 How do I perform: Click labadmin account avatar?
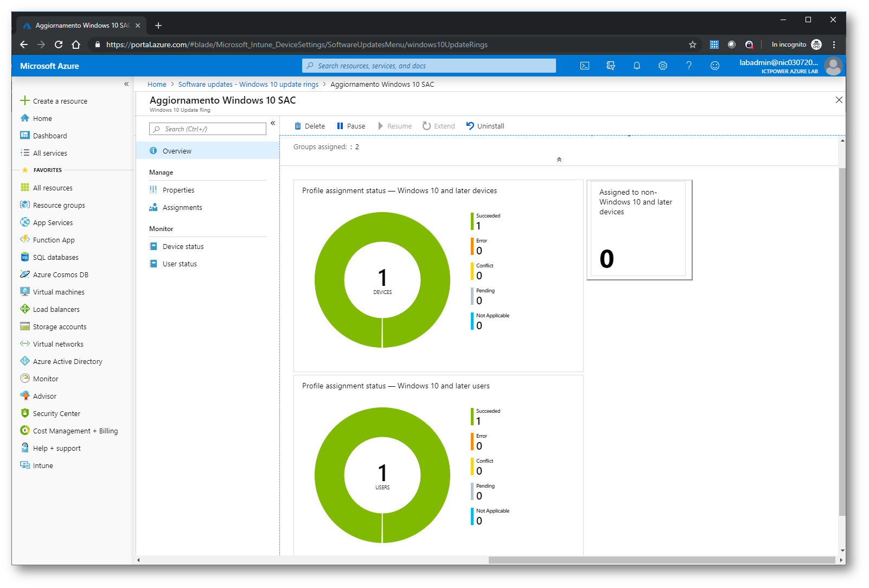(x=833, y=66)
